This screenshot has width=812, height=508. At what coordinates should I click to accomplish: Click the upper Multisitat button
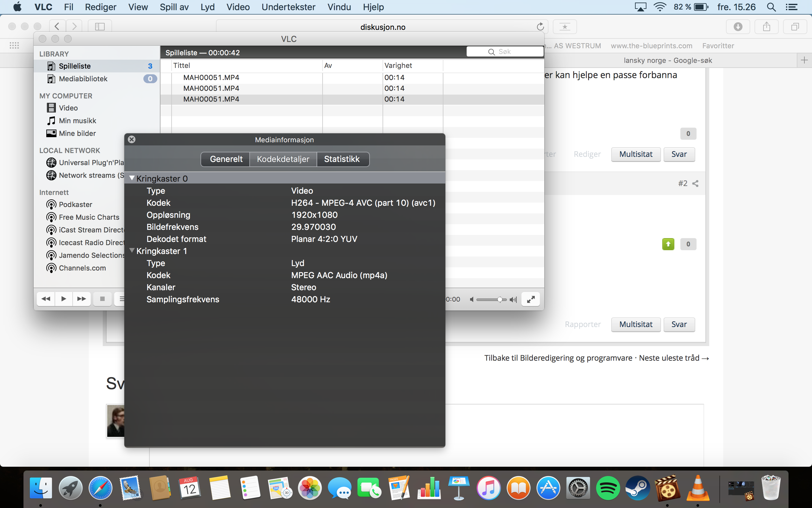point(636,154)
